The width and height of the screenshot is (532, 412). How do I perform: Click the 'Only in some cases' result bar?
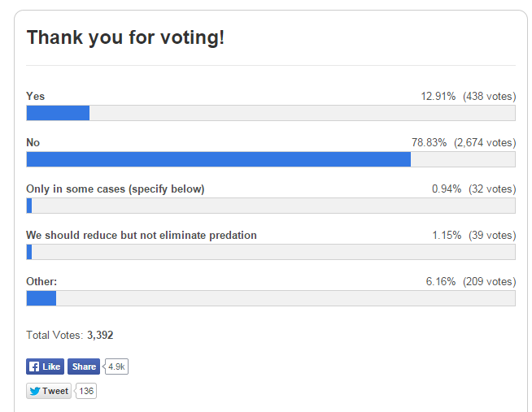click(270, 206)
